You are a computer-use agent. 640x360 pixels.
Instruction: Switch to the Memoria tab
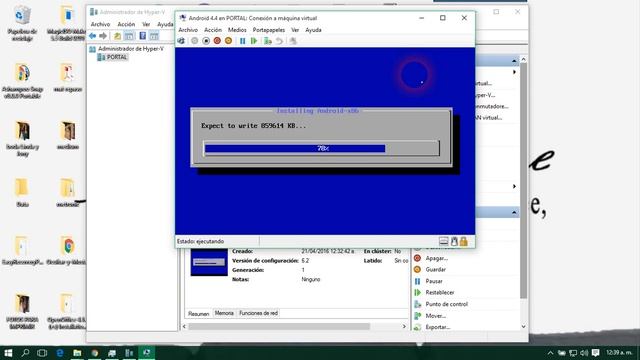click(x=224, y=313)
